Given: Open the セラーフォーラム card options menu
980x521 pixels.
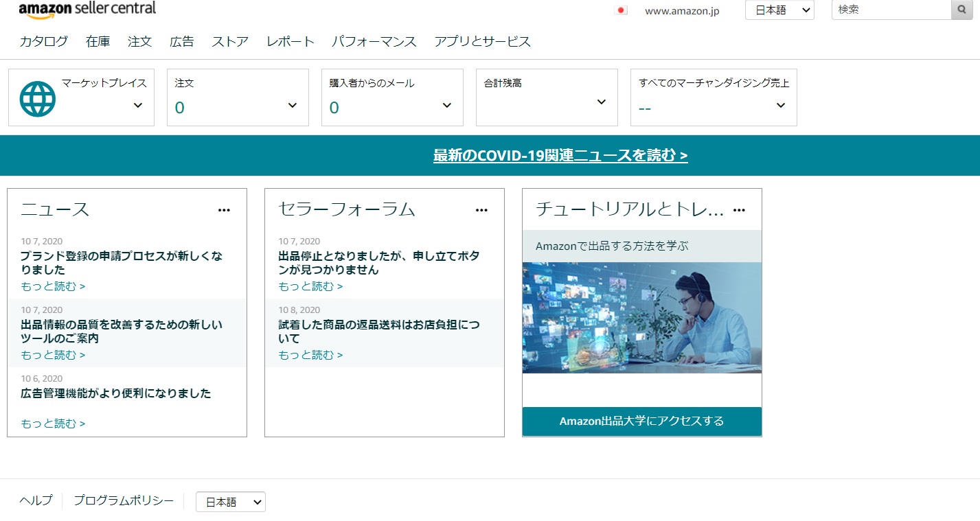Looking at the screenshot, I should (481, 210).
